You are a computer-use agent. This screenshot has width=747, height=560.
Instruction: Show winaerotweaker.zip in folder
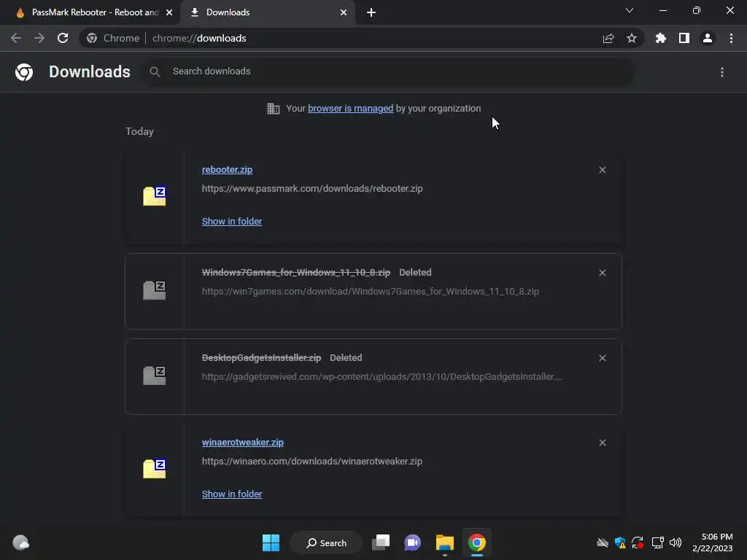232,494
